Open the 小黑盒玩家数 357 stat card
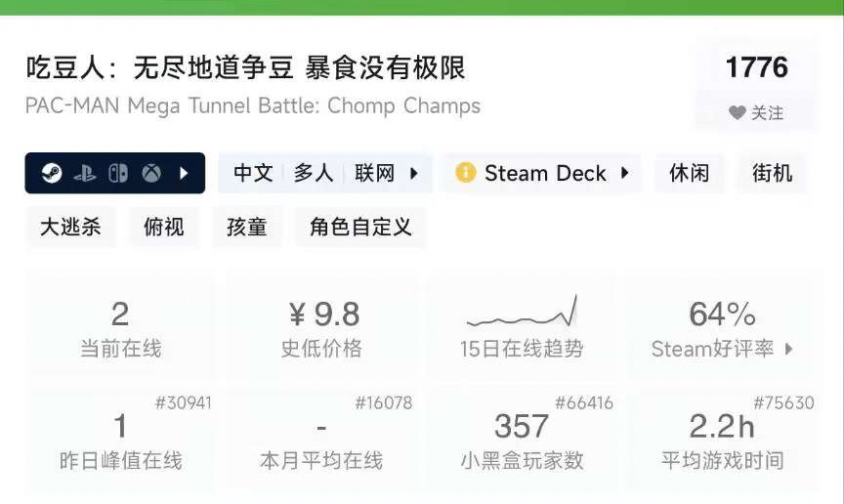 tap(522, 438)
